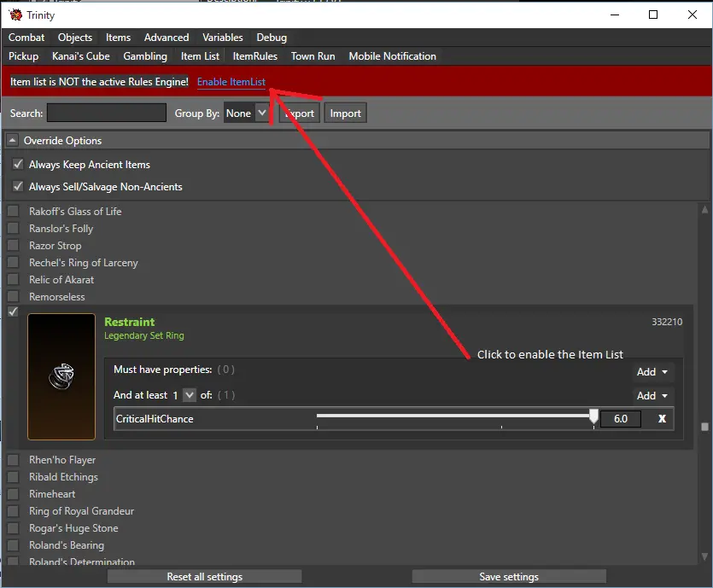Check Rakoff's Glass of Life
713x588 pixels.
point(13,211)
